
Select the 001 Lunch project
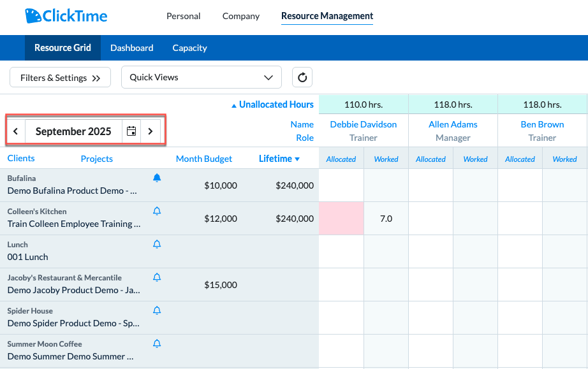tap(28, 257)
